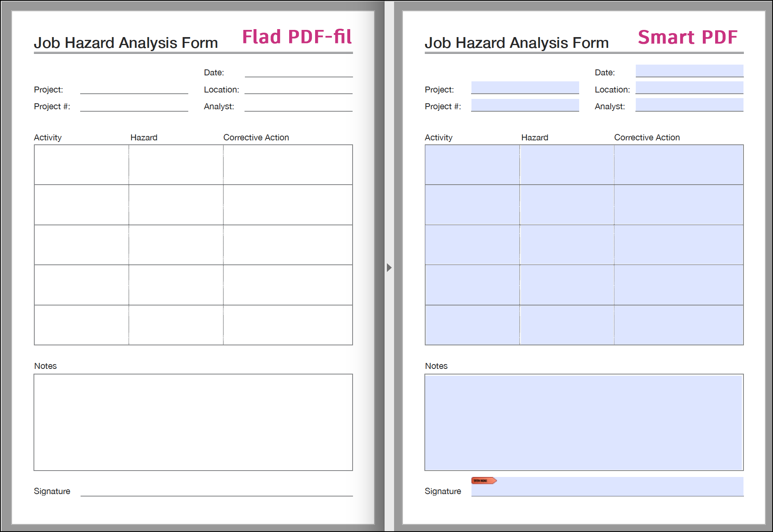Click the page-forward arrow between pages
Screen dimensions: 773x532
pyautogui.click(x=389, y=268)
